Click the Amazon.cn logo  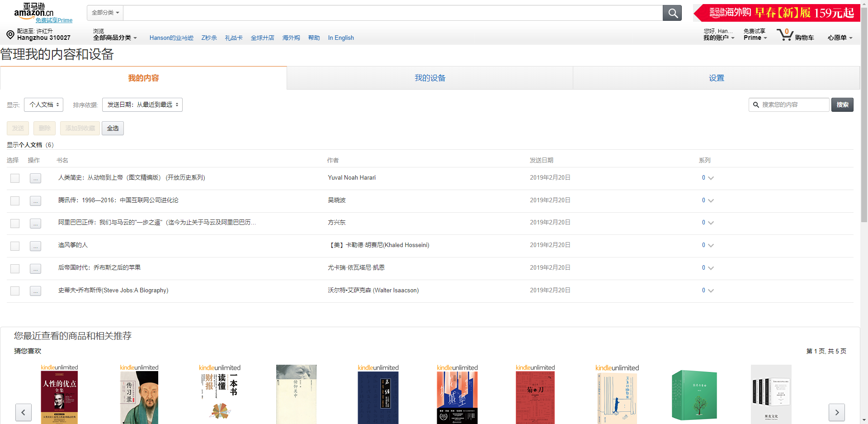point(33,10)
